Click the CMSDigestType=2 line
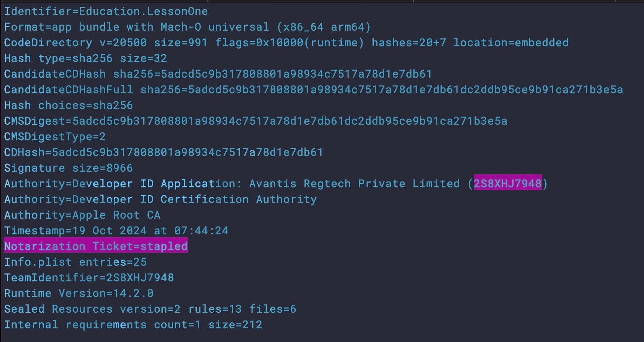 point(55,137)
